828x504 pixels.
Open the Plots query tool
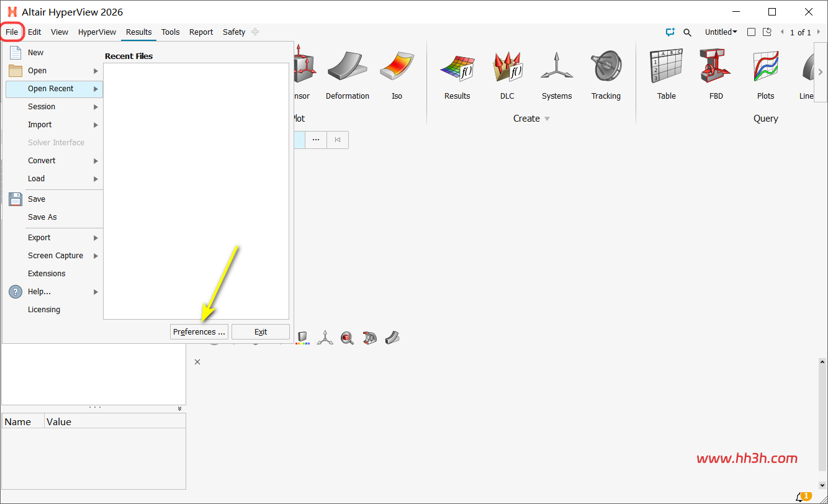(765, 74)
